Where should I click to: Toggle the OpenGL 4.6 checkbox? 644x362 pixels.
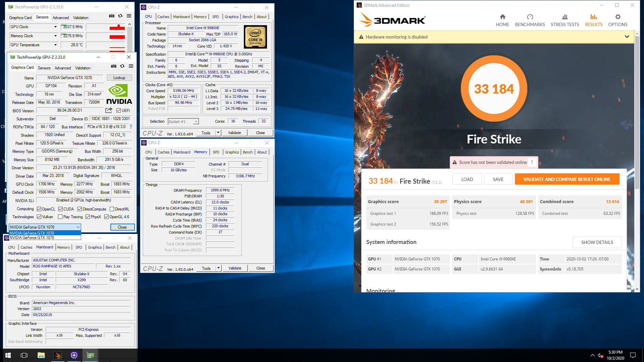point(106,217)
